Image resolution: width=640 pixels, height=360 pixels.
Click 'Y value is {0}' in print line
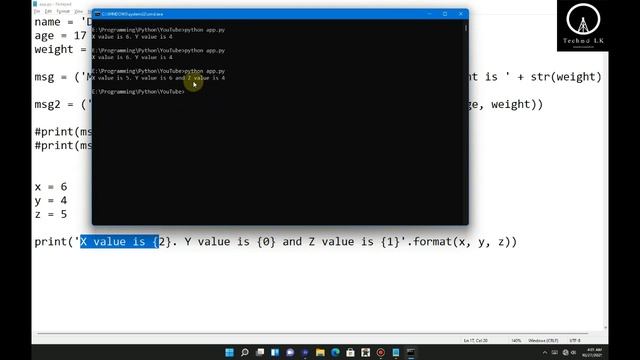coord(230,242)
